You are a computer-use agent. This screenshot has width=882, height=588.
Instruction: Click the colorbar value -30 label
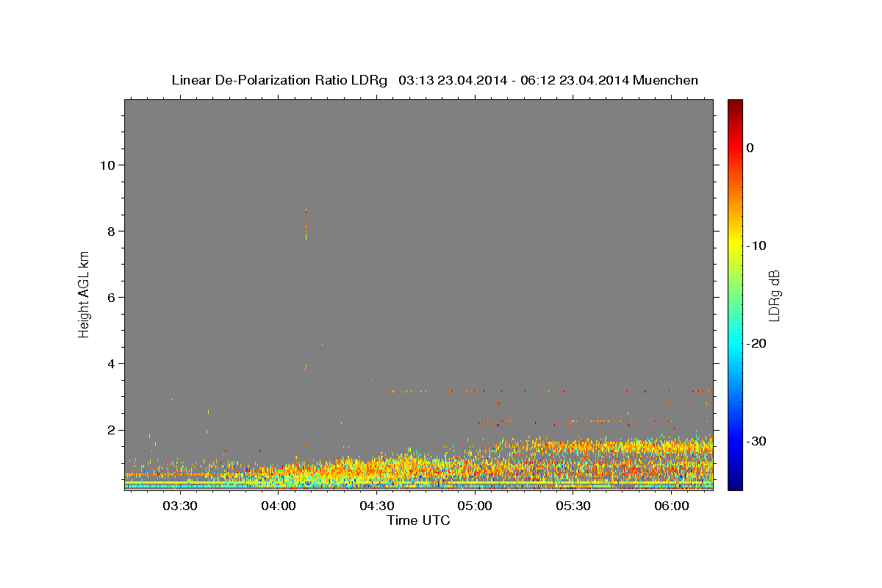pyautogui.click(x=757, y=441)
